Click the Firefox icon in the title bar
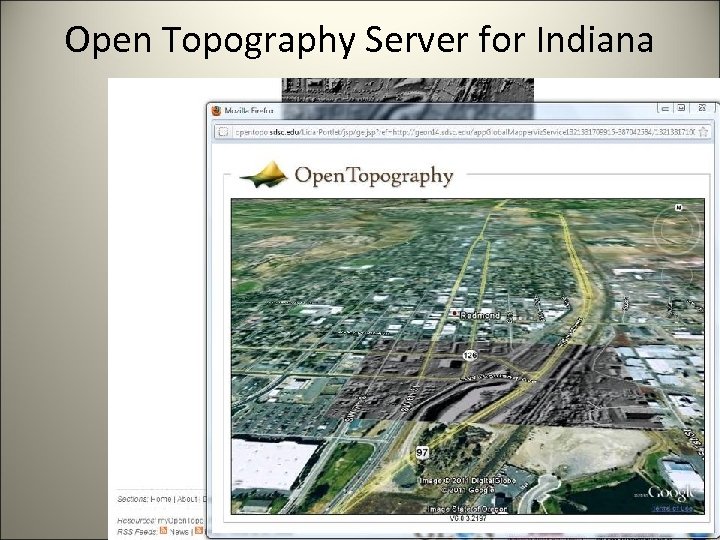This screenshot has height=540, width=720. pos(216,111)
